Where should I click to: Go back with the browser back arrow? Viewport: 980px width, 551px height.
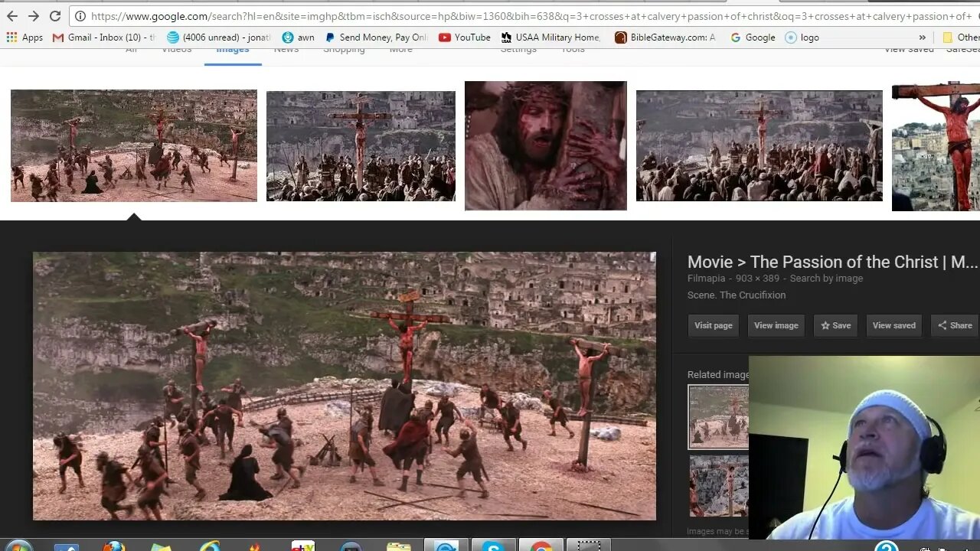12,16
